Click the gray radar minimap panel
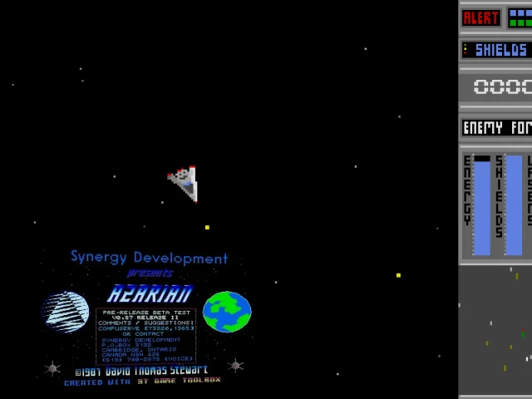 tap(495, 330)
